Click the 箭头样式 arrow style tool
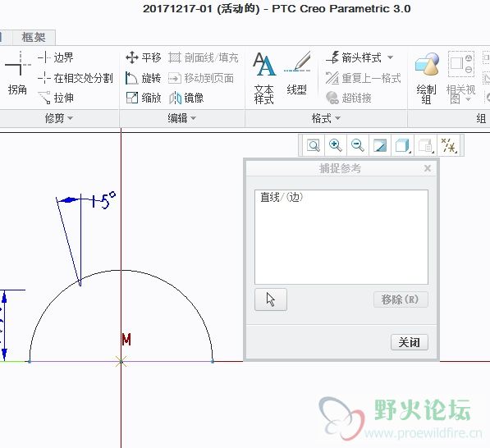 point(354,57)
